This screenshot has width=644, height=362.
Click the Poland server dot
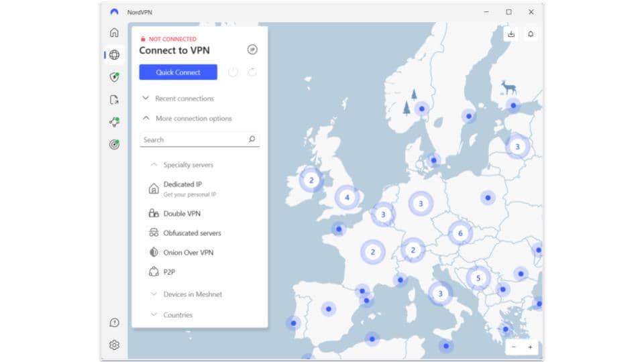(x=488, y=197)
